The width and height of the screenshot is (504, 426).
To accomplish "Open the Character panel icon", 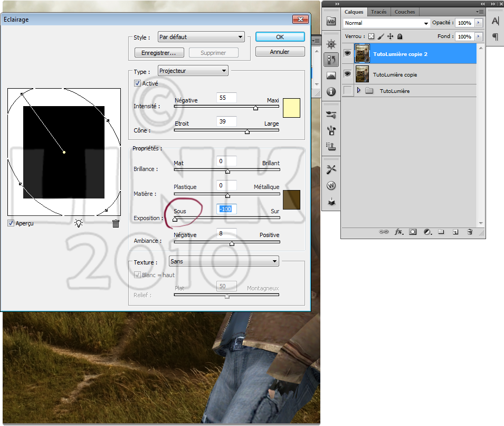I will 495,21.
